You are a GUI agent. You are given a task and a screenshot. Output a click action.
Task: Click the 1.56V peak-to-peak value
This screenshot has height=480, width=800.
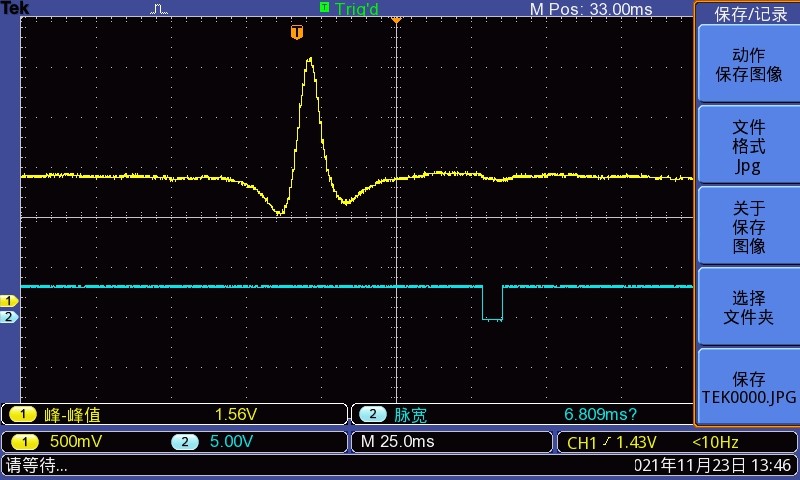coord(236,414)
